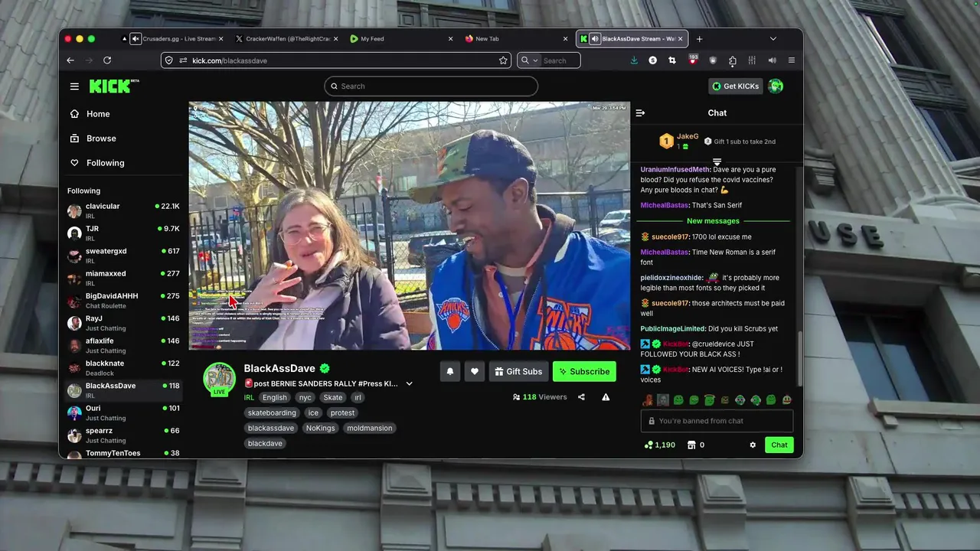Open the channel points store icon

click(691, 445)
